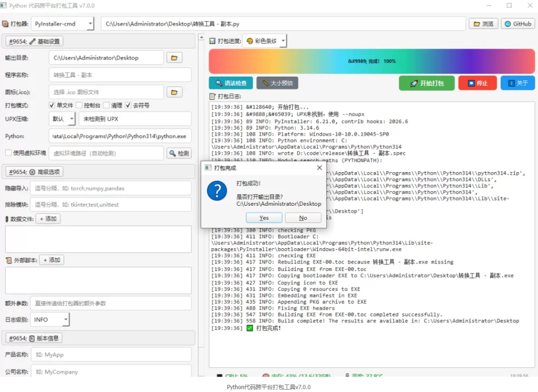Click the 程序名称 input field
The width and height of the screenshot is (538, 392).
pyautogui.click(x=120, y=75)
